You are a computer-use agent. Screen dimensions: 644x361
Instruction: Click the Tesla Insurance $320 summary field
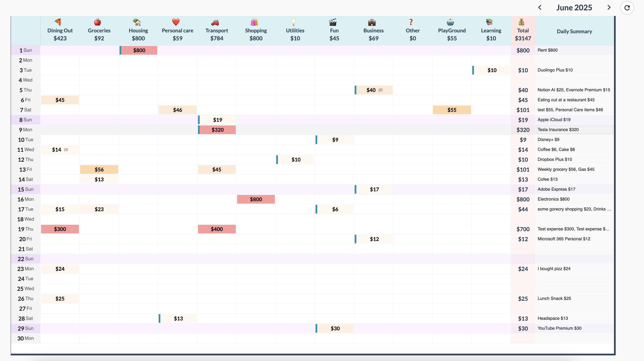tap(574, 130)
